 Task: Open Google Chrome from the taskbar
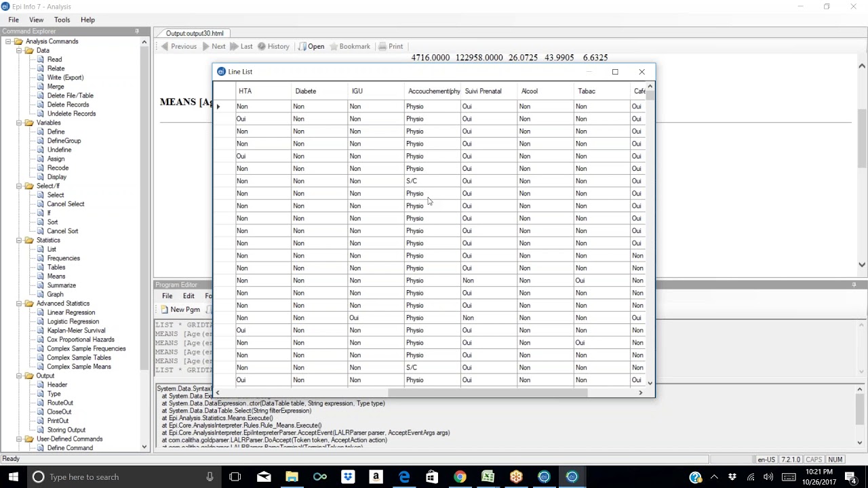tap(460, 477)
